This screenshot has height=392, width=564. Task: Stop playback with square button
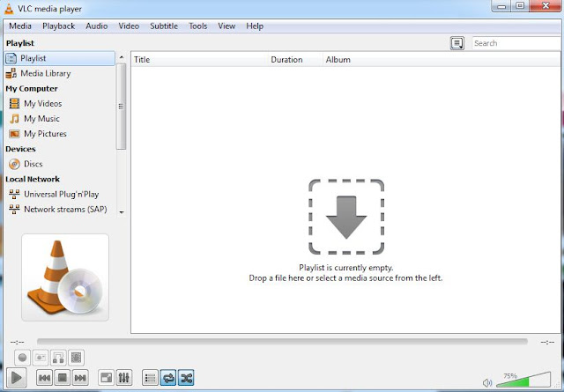pos(63,378)
